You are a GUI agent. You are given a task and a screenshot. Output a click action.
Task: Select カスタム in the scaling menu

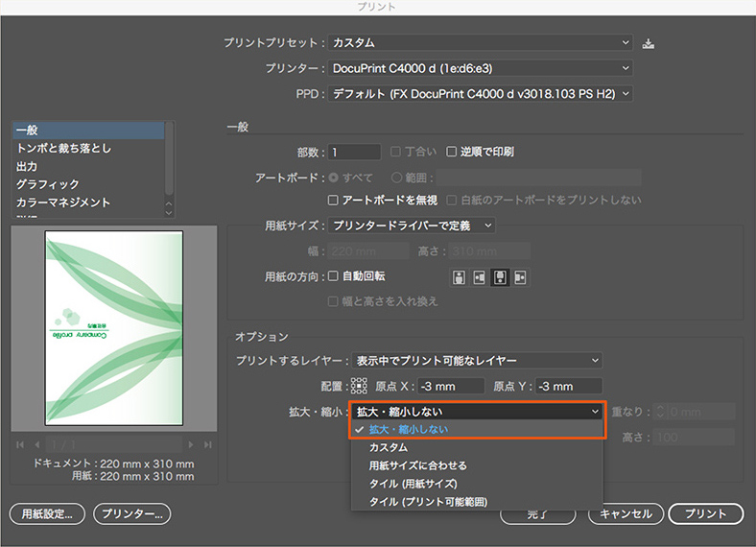click(x=389, y=447)
